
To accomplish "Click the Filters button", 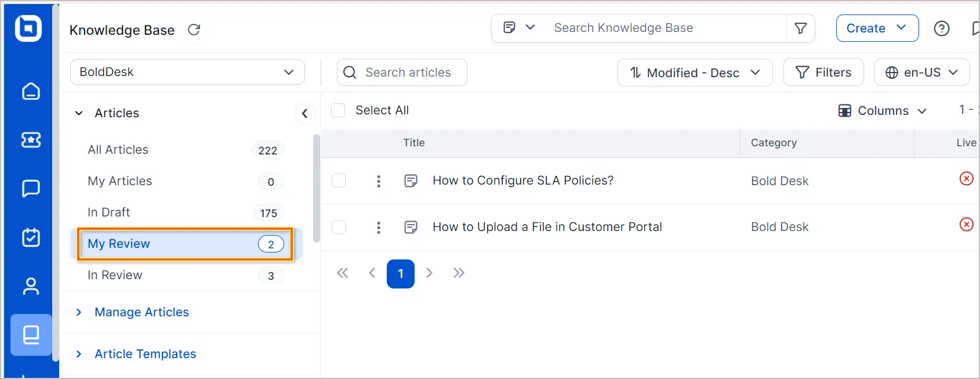I will pyautogui.click(x=823, y=73).
